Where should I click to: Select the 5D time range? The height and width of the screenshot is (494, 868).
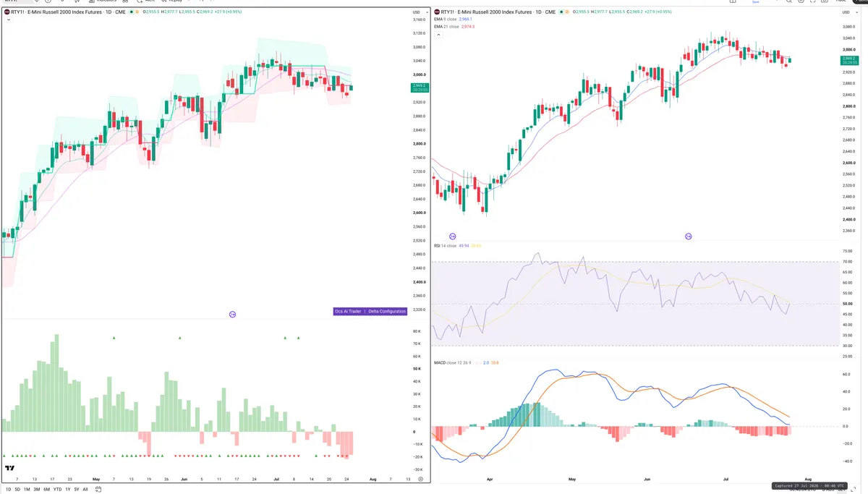pyautogui.click(x=18, y=489)
